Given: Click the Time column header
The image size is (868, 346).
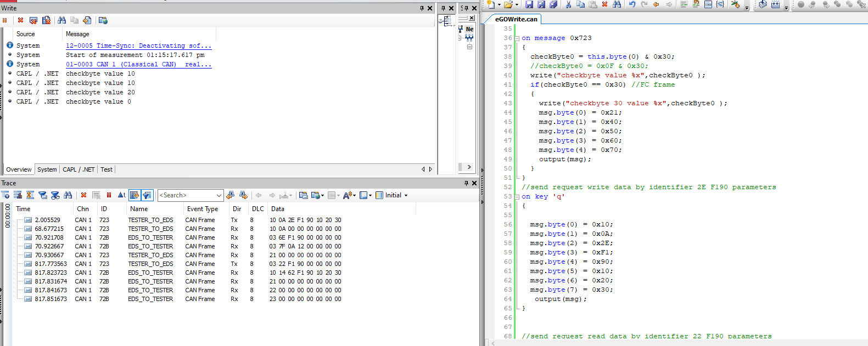Looking at the screenshot, I should [x=43, y=209].
